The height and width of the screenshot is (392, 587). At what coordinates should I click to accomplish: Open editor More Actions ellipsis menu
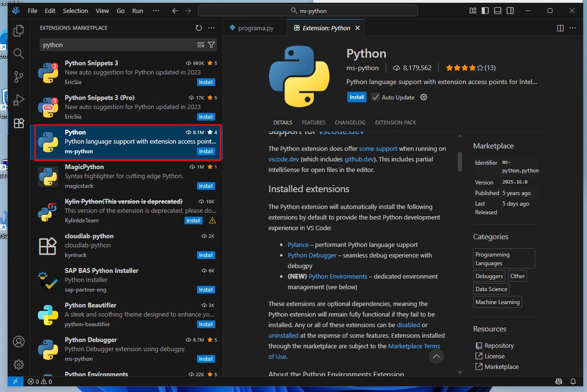point(573,28)
